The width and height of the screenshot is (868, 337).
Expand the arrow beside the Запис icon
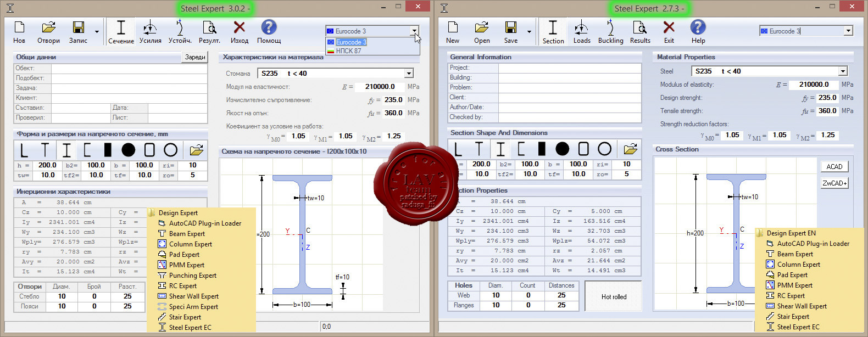(97, 32)
